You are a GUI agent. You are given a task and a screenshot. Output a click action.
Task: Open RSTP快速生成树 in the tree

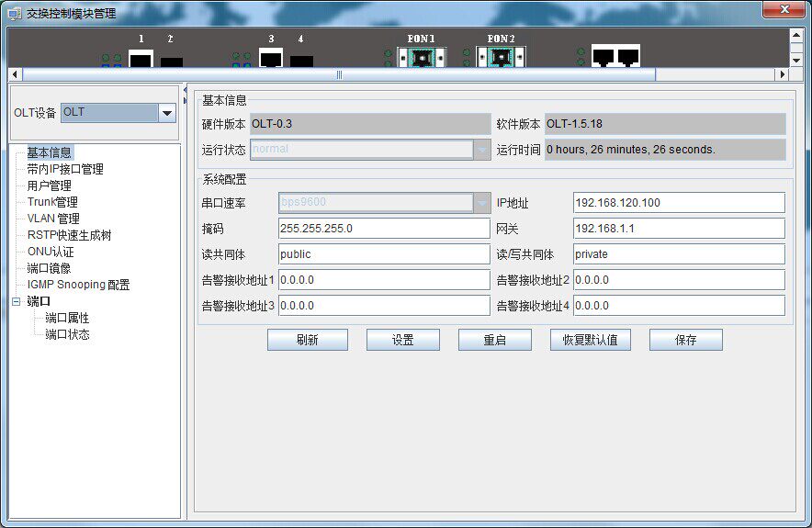(70, 235)
